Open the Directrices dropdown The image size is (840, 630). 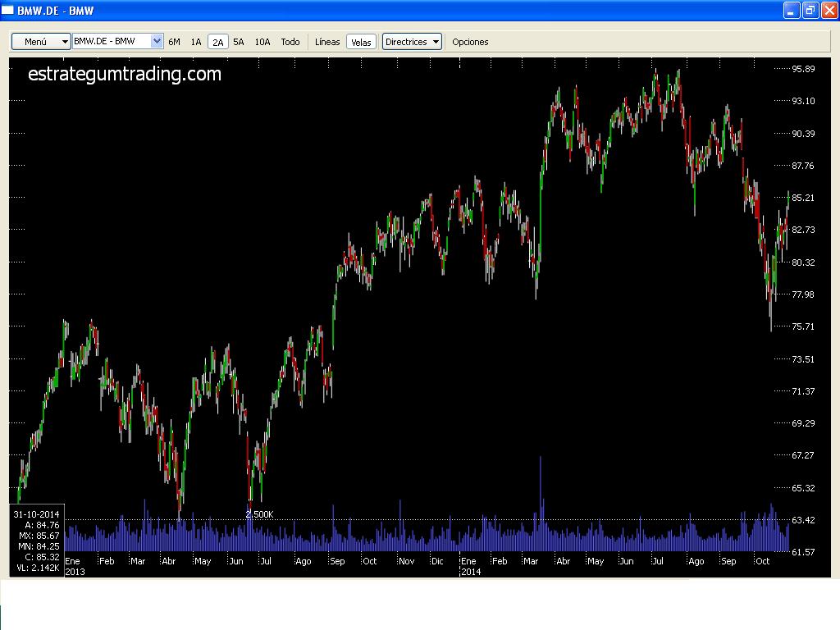click(412, 41)
